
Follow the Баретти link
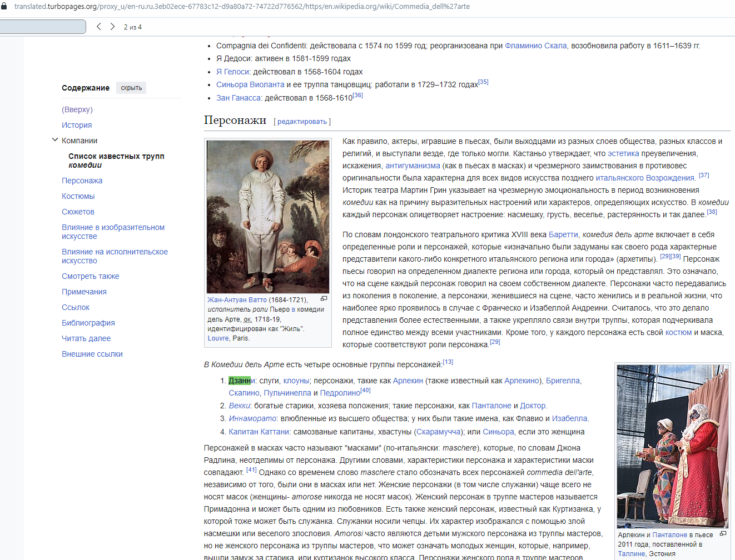coord(563,234)
